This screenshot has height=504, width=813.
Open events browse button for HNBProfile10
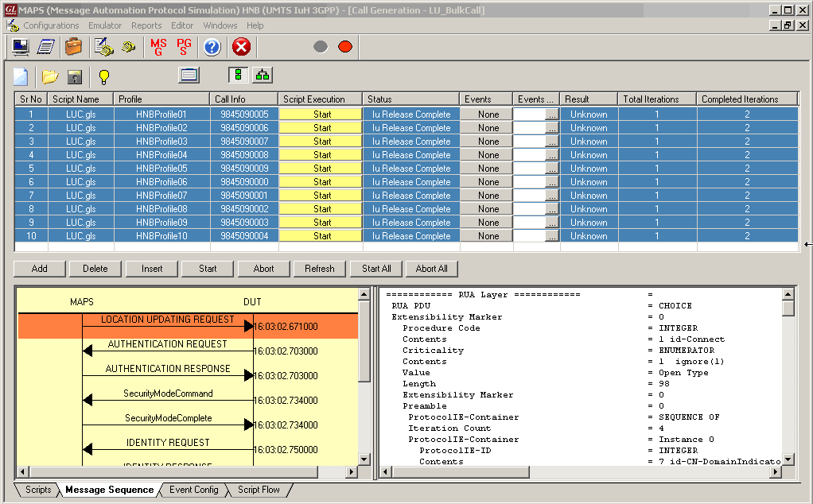[552, 235]
